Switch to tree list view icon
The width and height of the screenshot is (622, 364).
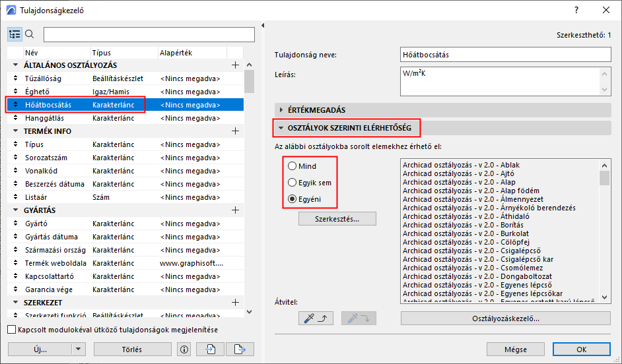15,34
